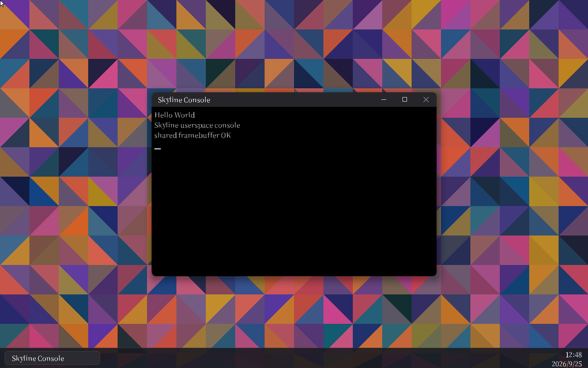Click the "Hello World" console line
This screenshot has width=588, height=368.
(175, 115)
